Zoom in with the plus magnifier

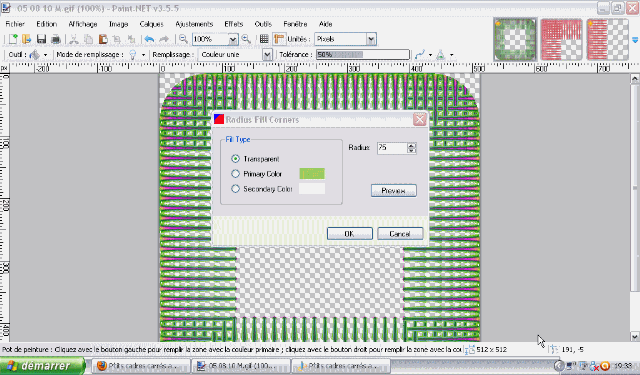click(x=246, y=39)
